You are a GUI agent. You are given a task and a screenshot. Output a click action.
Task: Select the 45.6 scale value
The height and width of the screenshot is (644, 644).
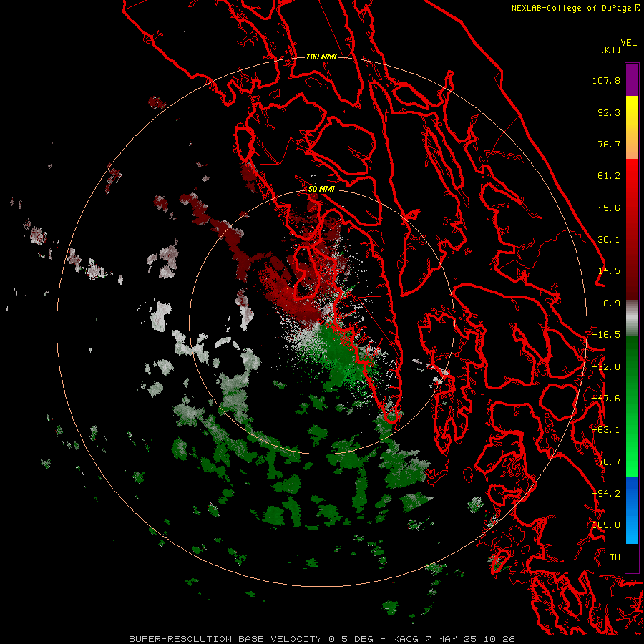pyautogui.click(x=609, y=208)
